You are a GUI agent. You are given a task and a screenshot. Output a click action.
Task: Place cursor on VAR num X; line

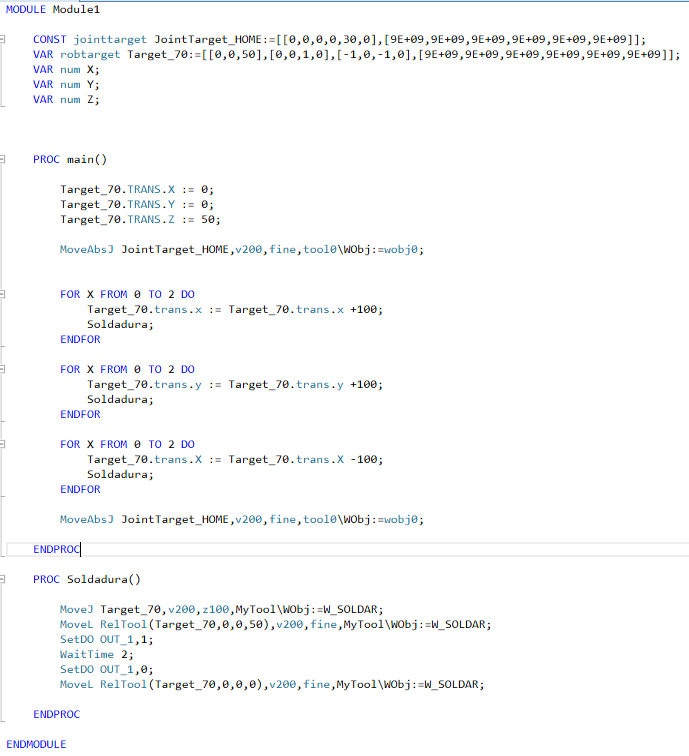(66, 69)
